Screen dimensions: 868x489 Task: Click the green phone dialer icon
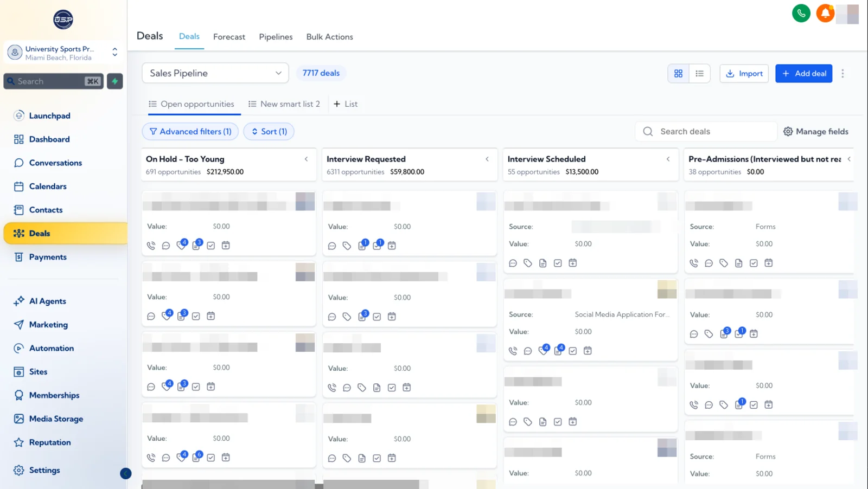pos(801,13)
